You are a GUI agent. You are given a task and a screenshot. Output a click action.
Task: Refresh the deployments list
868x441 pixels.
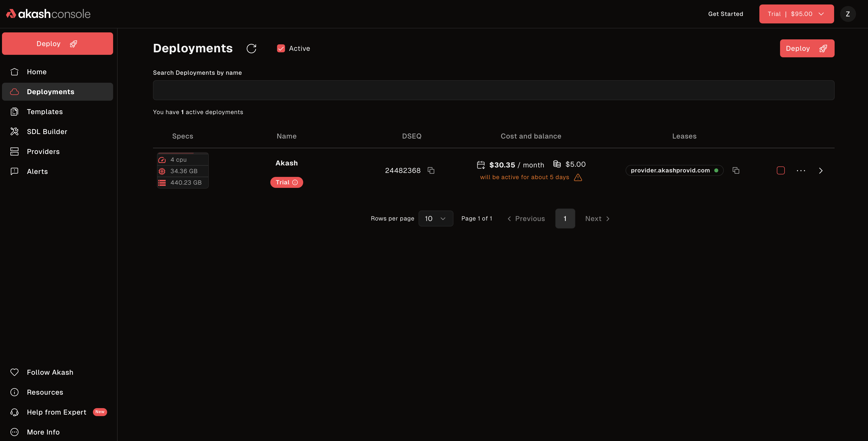[251, 48]
